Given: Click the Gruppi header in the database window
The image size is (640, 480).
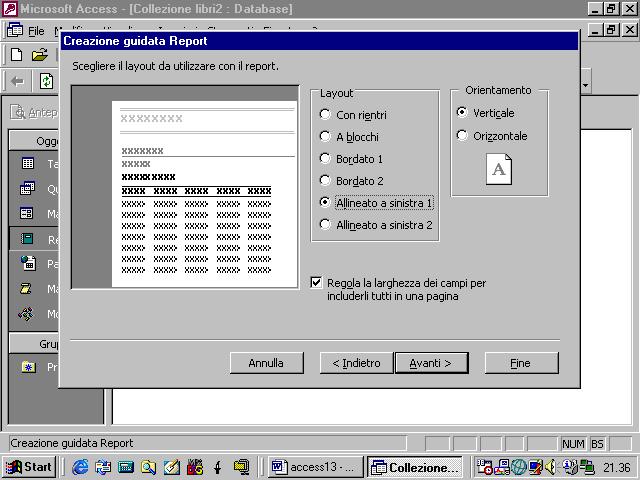Looking at the screenshot, I should [x=34, y=344].
